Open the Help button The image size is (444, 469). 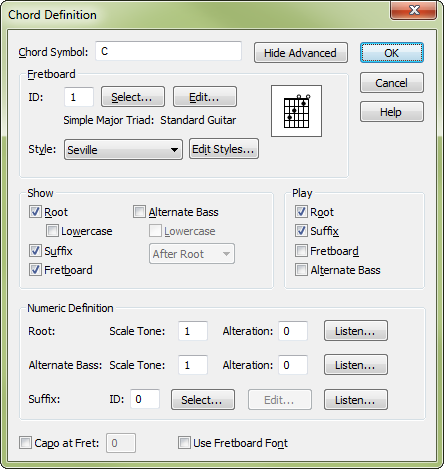point(392,112)
